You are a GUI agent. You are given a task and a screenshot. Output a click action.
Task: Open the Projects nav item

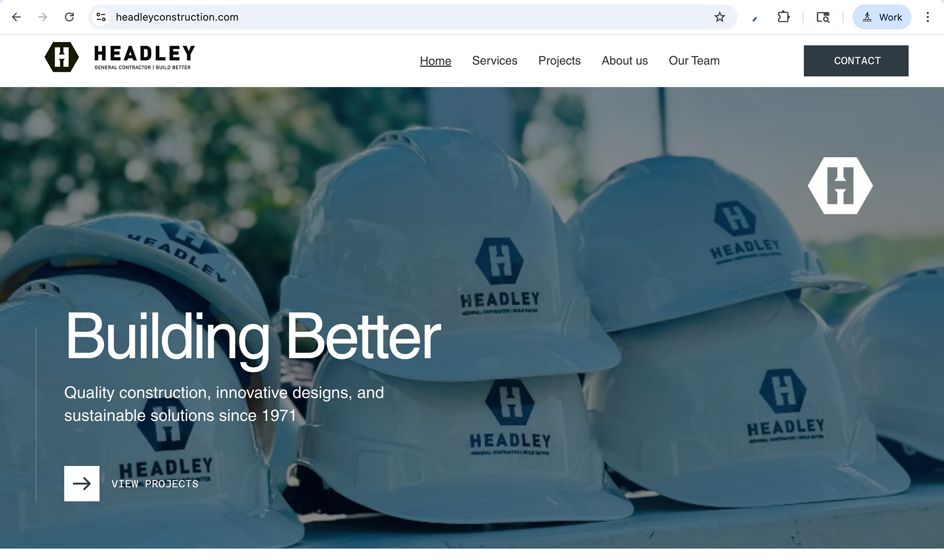(x=560, y=60)
